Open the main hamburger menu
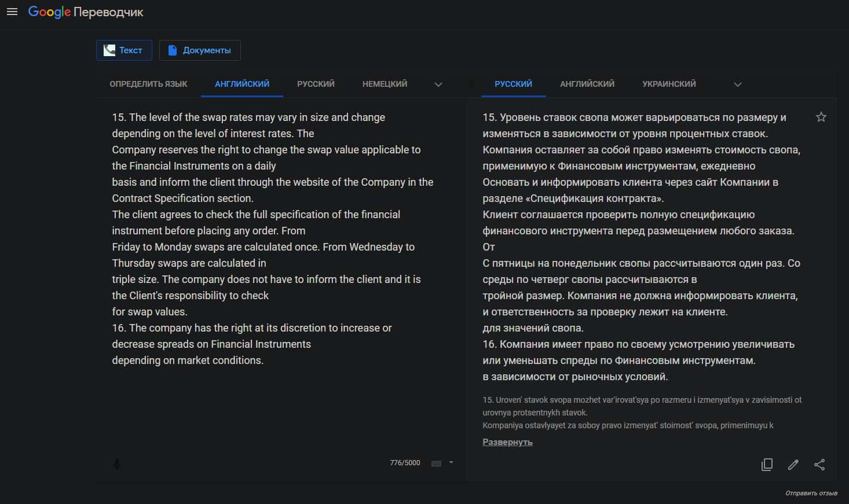 [12, 12]
